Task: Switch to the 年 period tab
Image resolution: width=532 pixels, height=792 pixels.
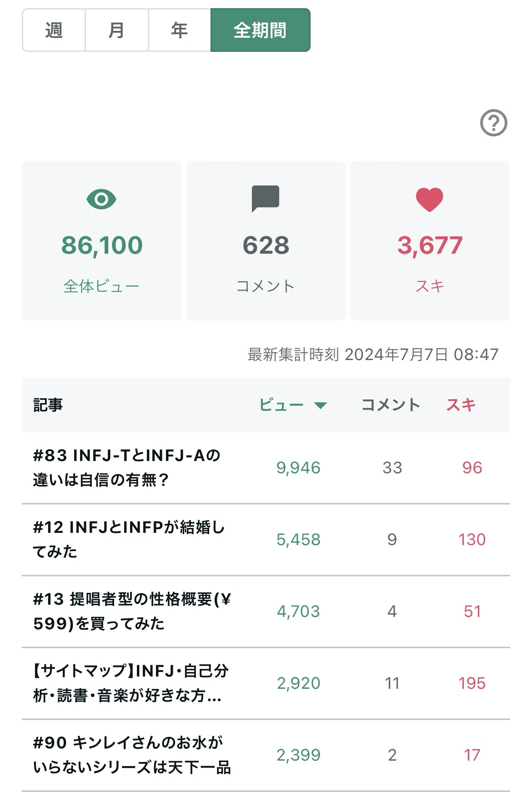Action: click(x=179, y=30)
